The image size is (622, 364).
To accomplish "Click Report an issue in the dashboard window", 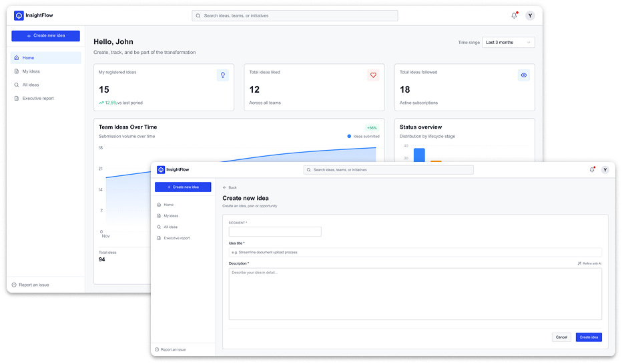I will coord(31,285).
